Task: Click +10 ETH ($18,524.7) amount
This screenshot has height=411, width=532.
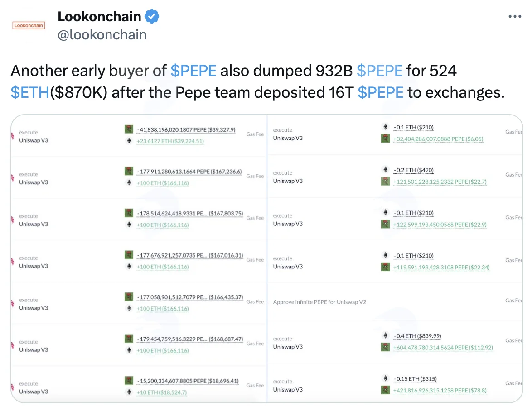Action: pos(161,392)
